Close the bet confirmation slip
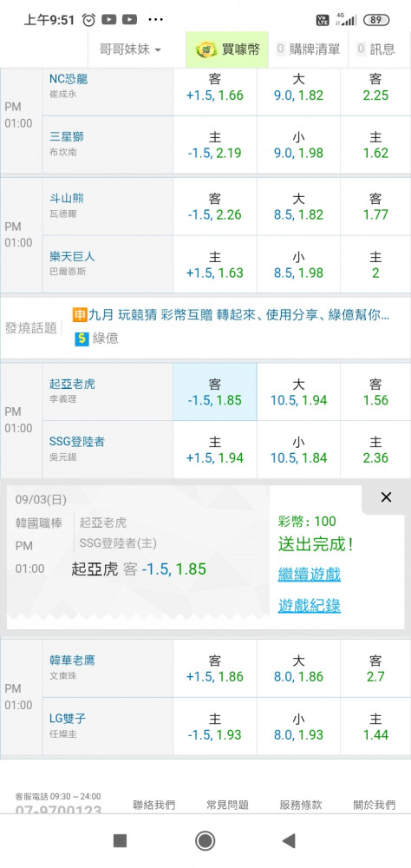411x868 pixels. coord(386,497)
